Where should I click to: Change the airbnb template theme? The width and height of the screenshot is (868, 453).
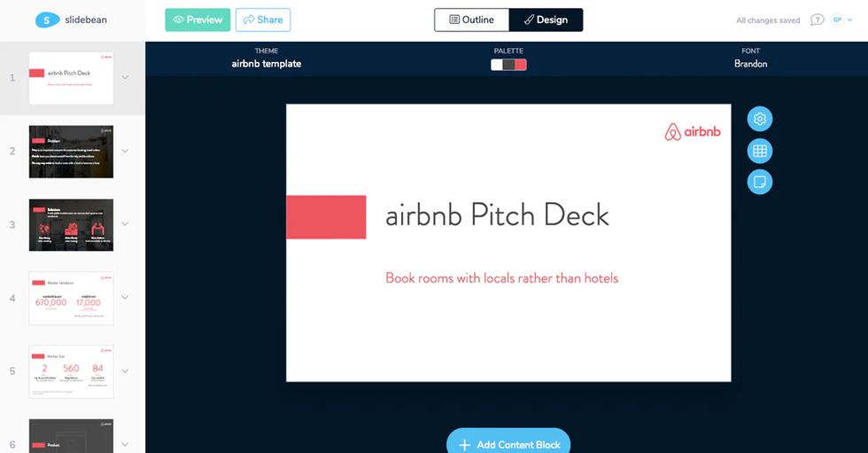(266, 64)
